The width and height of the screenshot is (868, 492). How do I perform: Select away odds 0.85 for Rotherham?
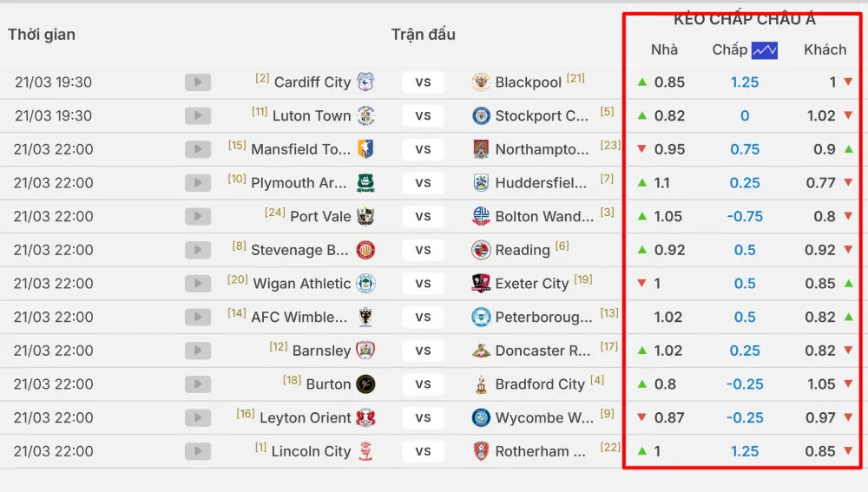[x=820, y=452]
